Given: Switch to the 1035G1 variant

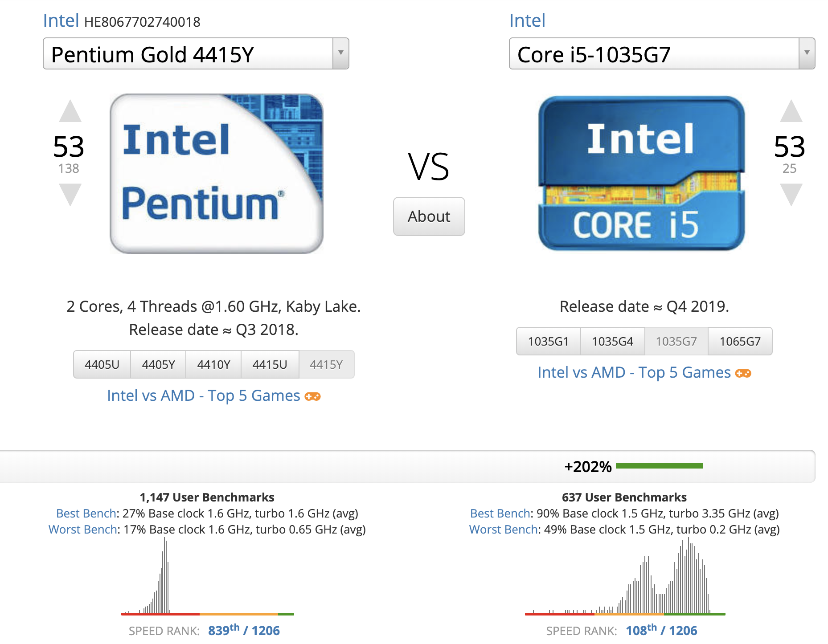Looking at the screenshot, I should [x=549, y=341].
